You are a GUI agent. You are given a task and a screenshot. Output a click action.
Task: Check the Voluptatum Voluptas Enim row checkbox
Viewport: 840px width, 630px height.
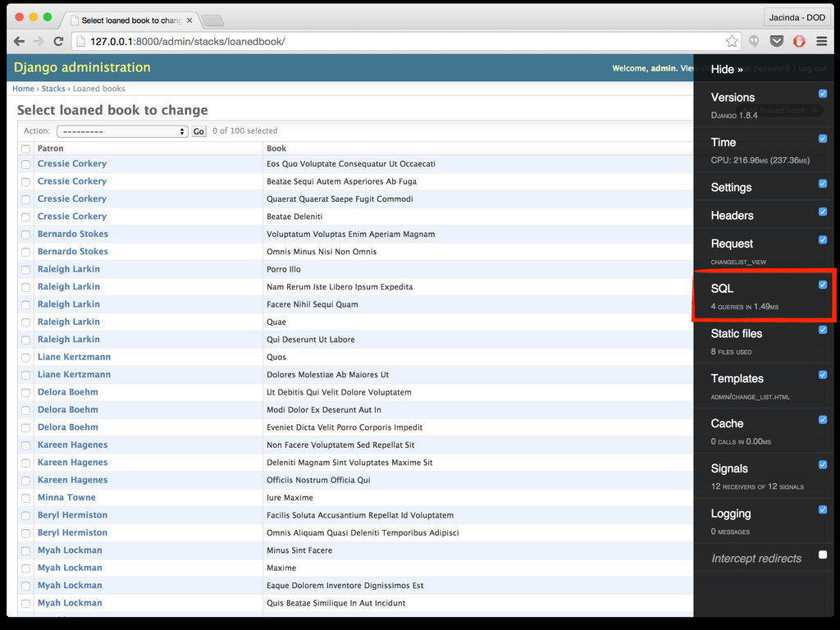pyautogui.click(x=25, y=234)
